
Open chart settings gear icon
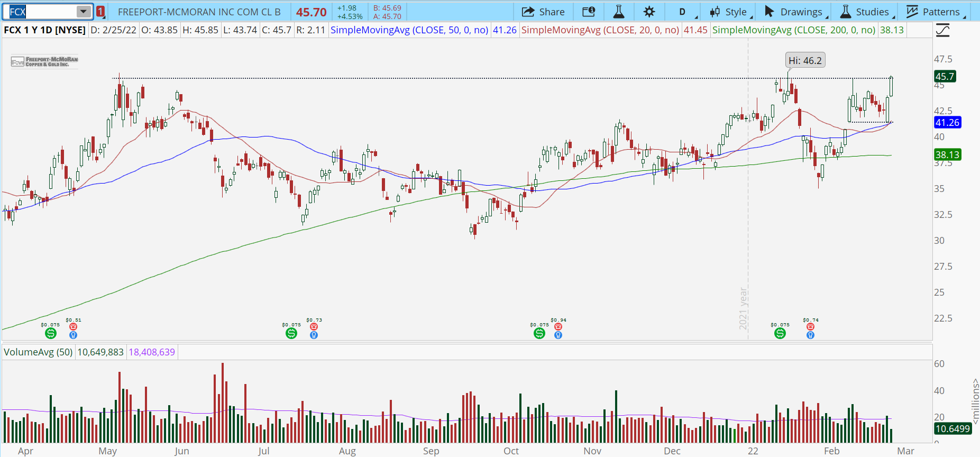point(649,12)
